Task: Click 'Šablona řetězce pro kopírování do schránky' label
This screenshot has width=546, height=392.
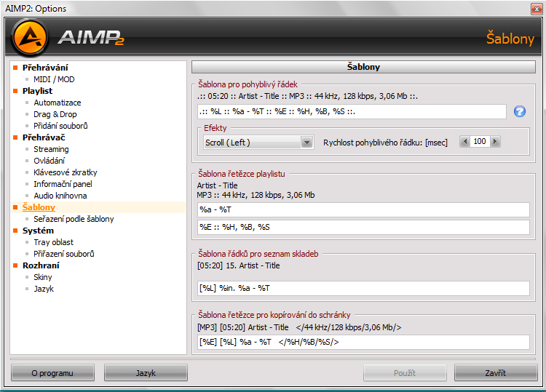Action: 274,315
